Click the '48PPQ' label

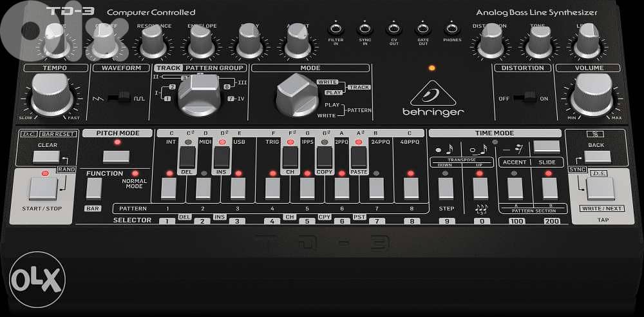[410, 142]
